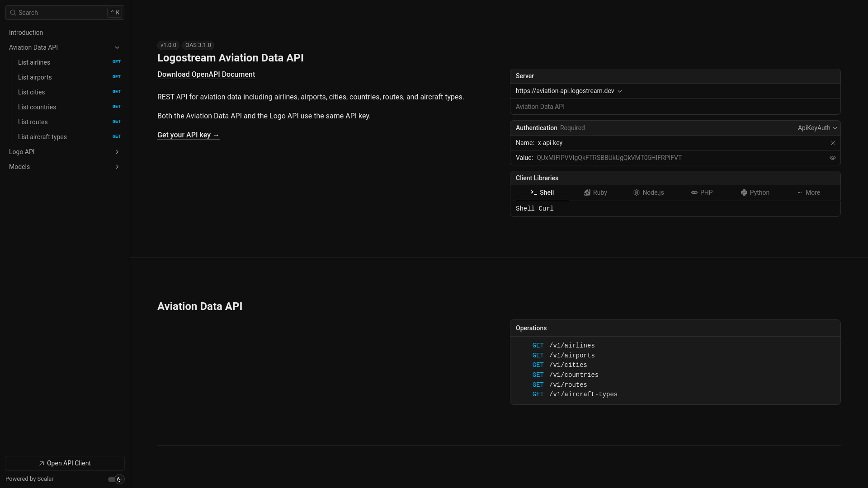Click GET /v1/countries operation
This screenshot has height=488, width=868.
[x=565, y=375]
